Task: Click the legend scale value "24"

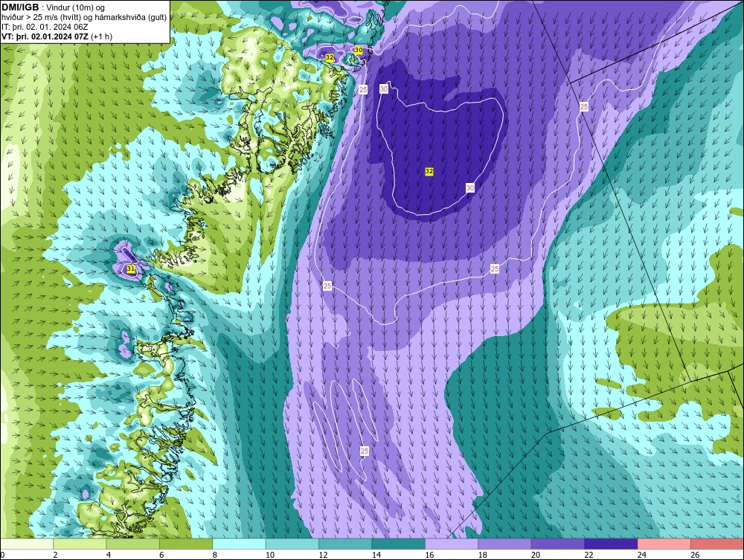Action: [641, 555]
